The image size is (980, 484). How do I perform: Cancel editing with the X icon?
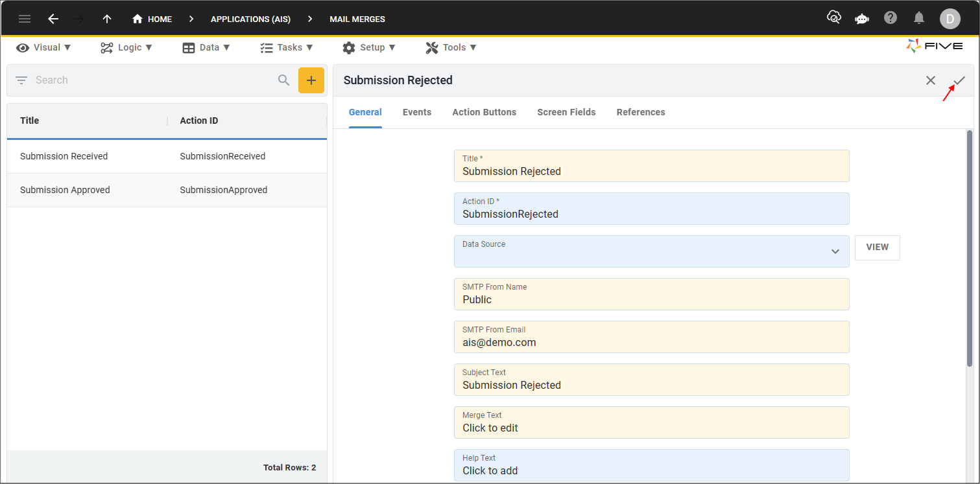[x=931, y=80]
